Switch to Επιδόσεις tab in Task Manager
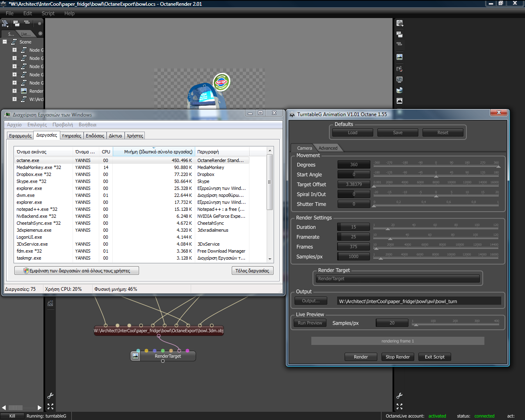The image size is (525, 420). click(95, 136)
